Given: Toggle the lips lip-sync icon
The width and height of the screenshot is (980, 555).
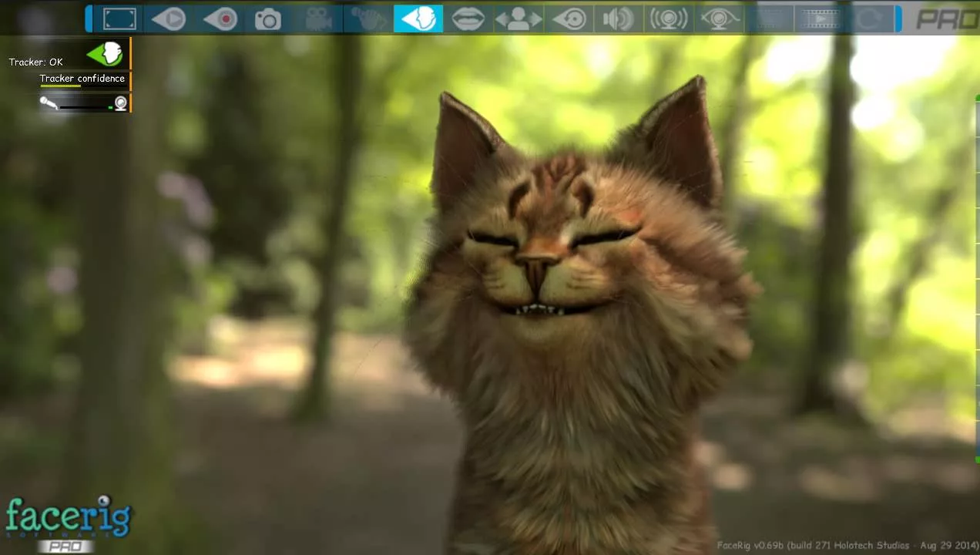Looking at the screenshot, I should 468,18.
